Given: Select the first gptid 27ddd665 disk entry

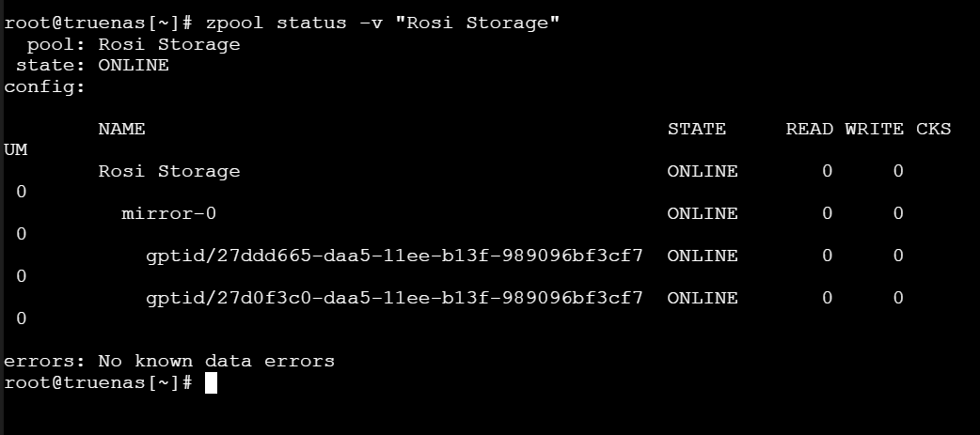Looking at the screenshot, I should 394,256.
